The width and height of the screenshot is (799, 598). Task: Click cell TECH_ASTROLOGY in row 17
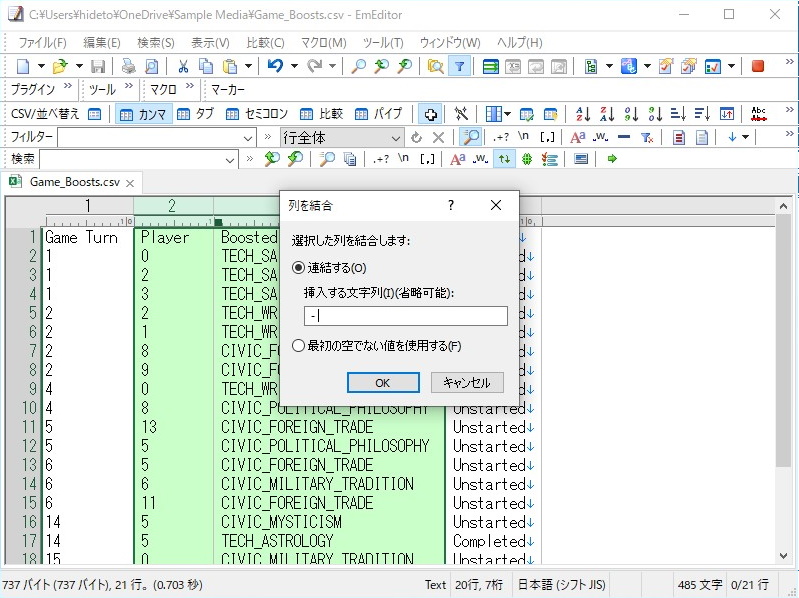tap(277, 540)
